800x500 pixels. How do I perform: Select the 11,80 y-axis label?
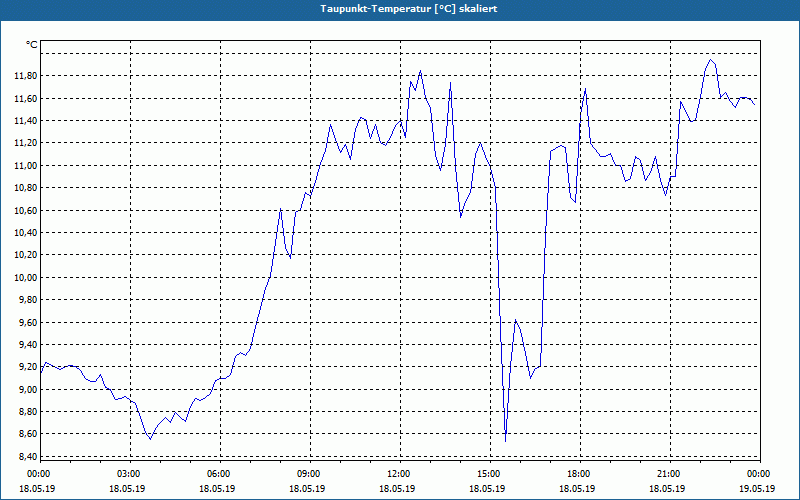[26, 76]
